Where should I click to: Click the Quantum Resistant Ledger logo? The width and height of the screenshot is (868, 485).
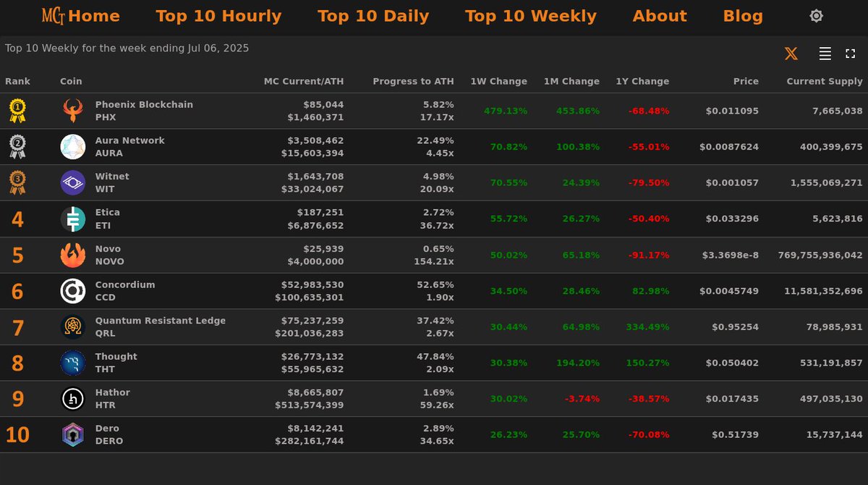(73, 326)
